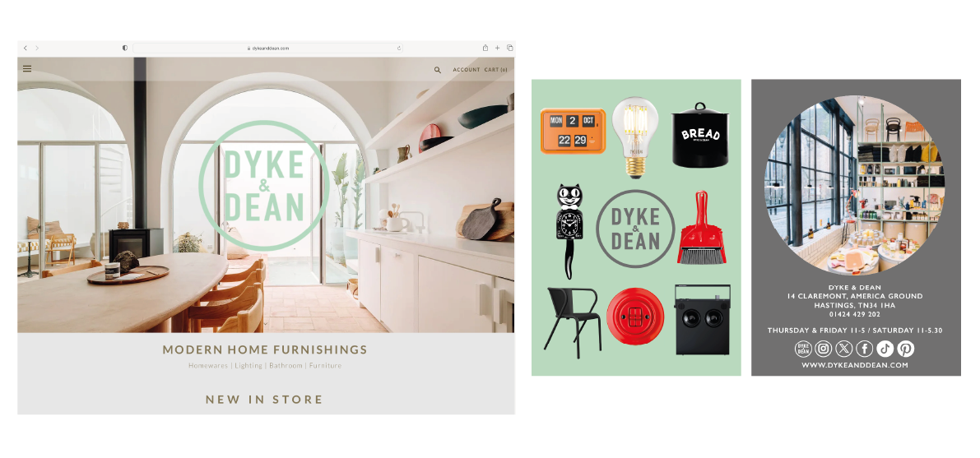
Task: Open the ACCOUNT link
Action: tap(467, 70)
